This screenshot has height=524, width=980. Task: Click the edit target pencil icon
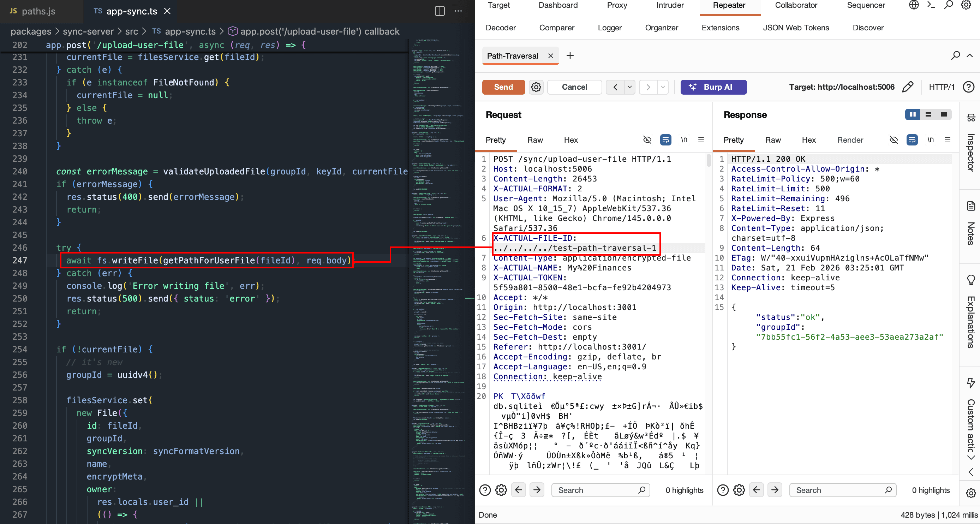point(907,87)
